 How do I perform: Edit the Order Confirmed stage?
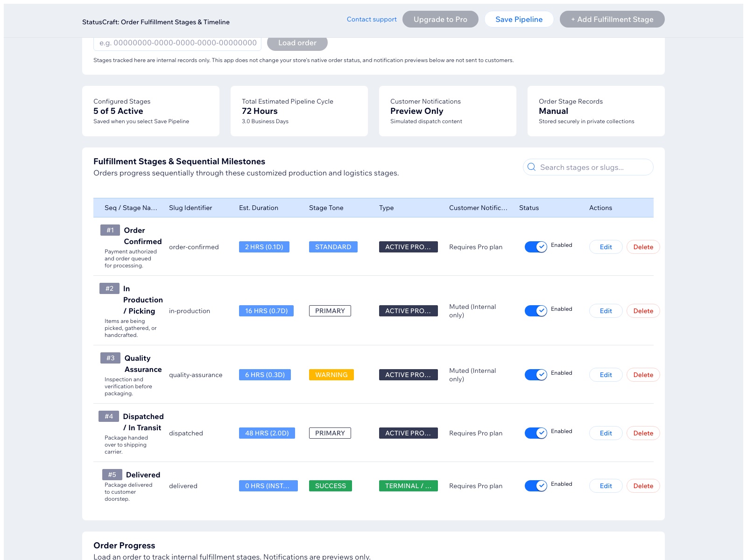click(x=606, y=247)
